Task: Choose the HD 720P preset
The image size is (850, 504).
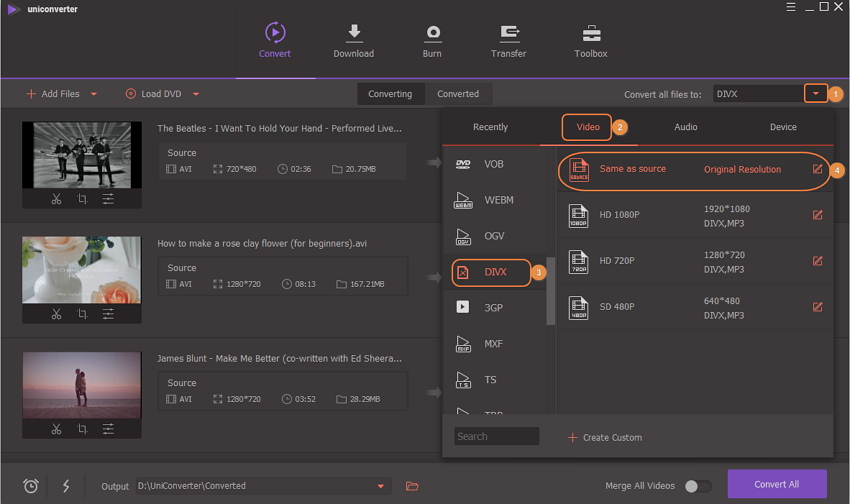Action: click(x=695, y=262)
